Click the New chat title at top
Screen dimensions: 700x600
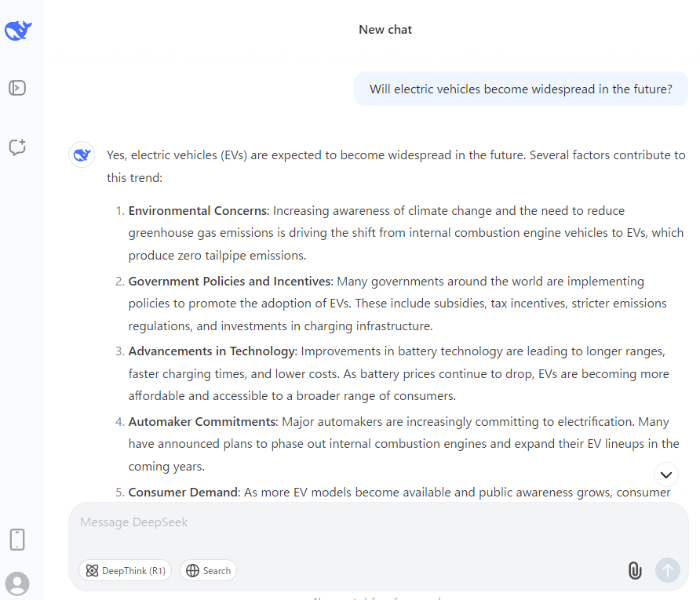point(385,30)
